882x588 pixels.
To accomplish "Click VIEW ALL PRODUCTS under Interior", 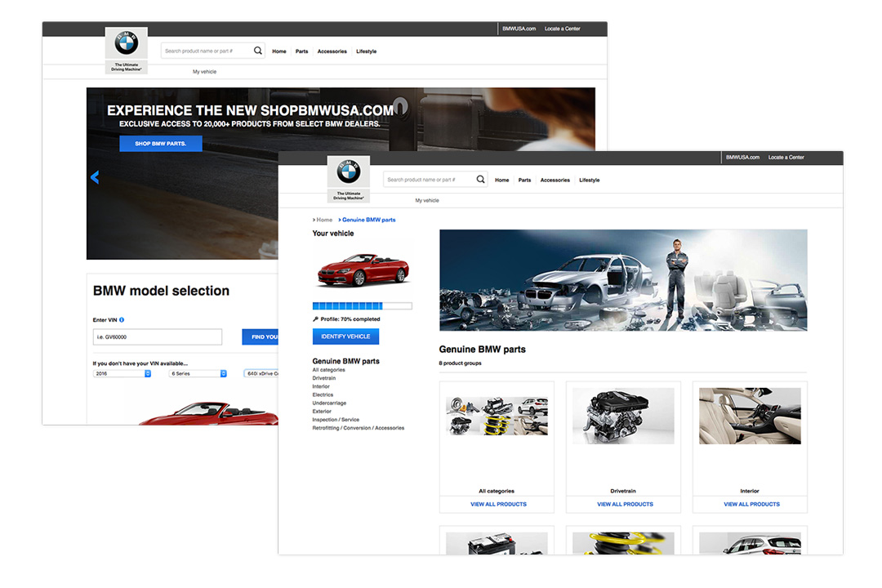I will click(751, 504).
